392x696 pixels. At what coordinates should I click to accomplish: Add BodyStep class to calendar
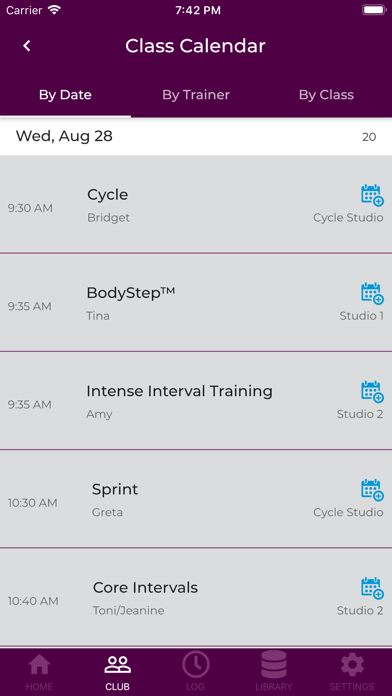[372, 293]
